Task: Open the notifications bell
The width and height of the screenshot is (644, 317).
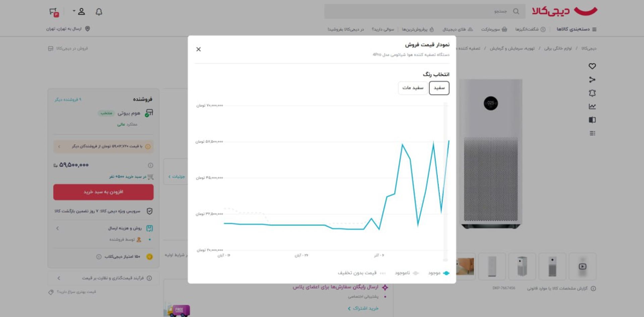Action: (99, 12)
